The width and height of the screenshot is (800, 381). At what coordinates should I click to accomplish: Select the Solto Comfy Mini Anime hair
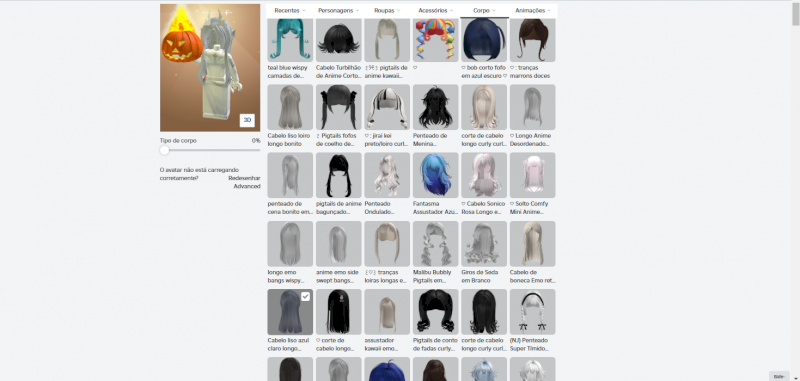click(532, 175)
